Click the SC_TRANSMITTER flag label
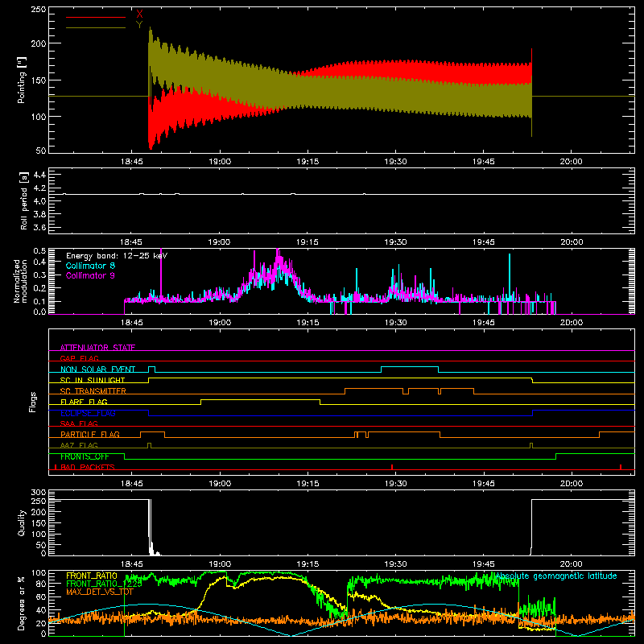The image size is (644, 644). [93, 391]
